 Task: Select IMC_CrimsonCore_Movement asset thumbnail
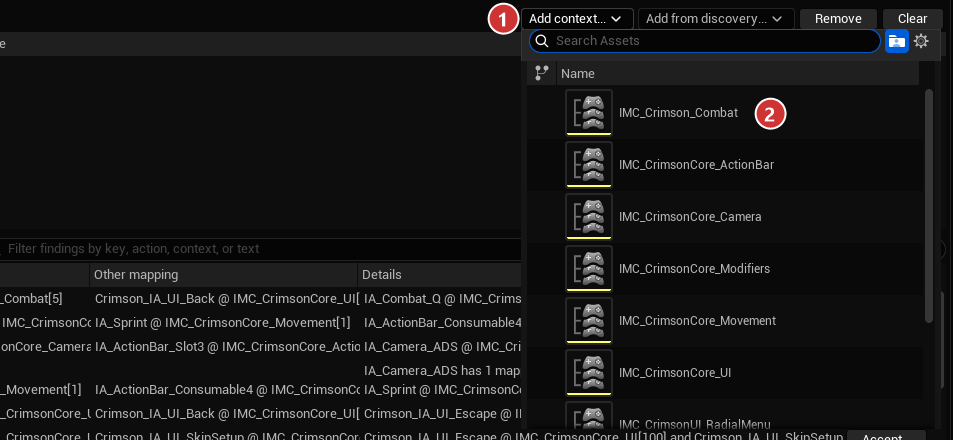[588, 320]
